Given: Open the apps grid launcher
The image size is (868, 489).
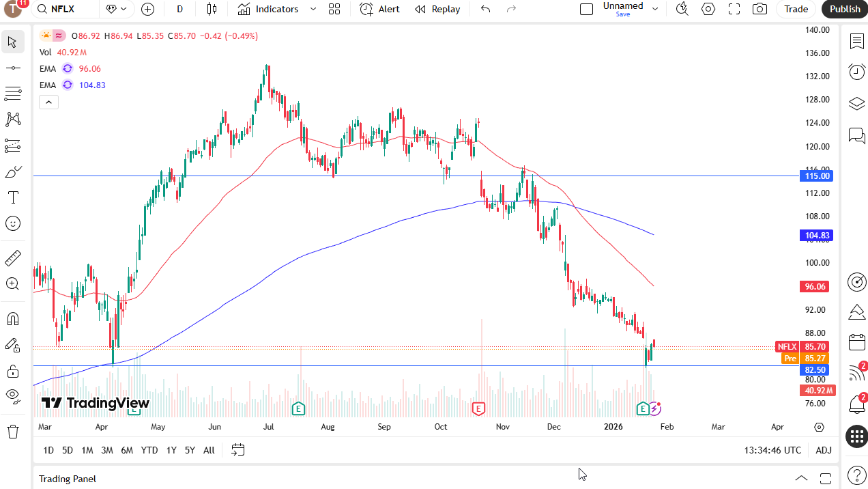Looking at the screenshot, I should tap(856, 436).
